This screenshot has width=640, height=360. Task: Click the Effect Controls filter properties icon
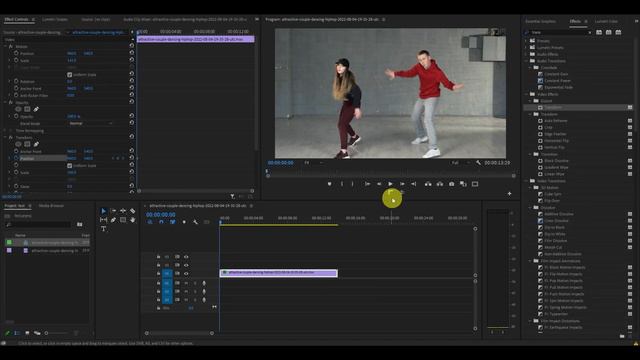pos(232,197)
